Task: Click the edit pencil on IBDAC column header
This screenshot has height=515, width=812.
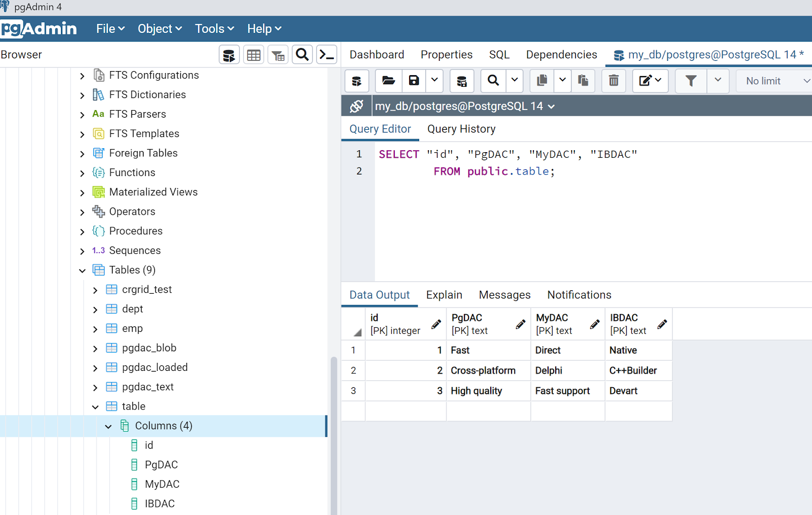Action: click(x=662, y=324)
